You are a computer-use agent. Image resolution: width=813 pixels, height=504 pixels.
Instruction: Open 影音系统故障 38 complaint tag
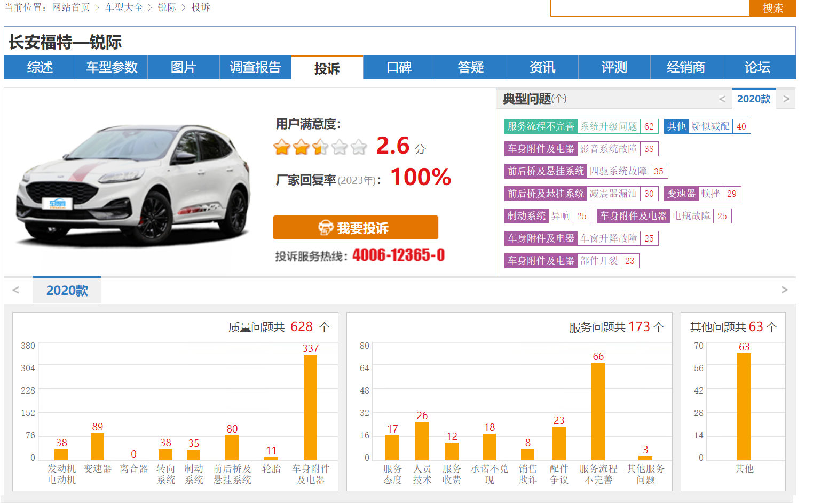pyautogui.click(x=581, y=149)
